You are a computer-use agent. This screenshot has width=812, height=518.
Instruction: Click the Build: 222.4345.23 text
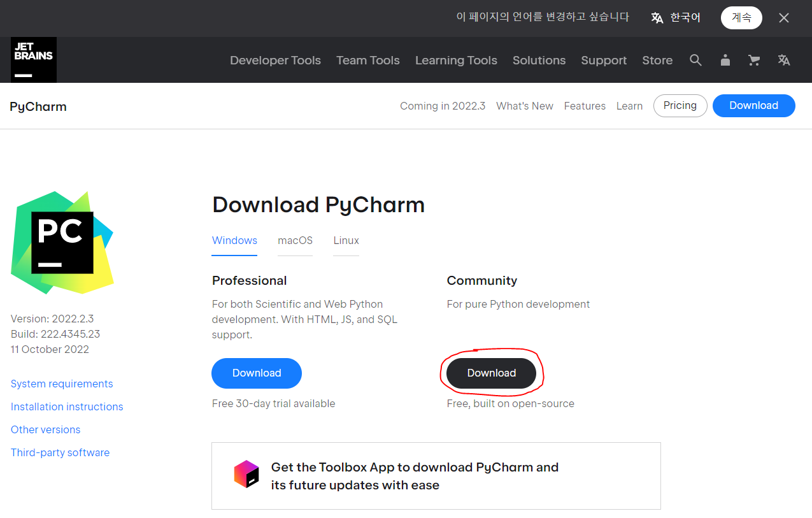coord(55,334)
